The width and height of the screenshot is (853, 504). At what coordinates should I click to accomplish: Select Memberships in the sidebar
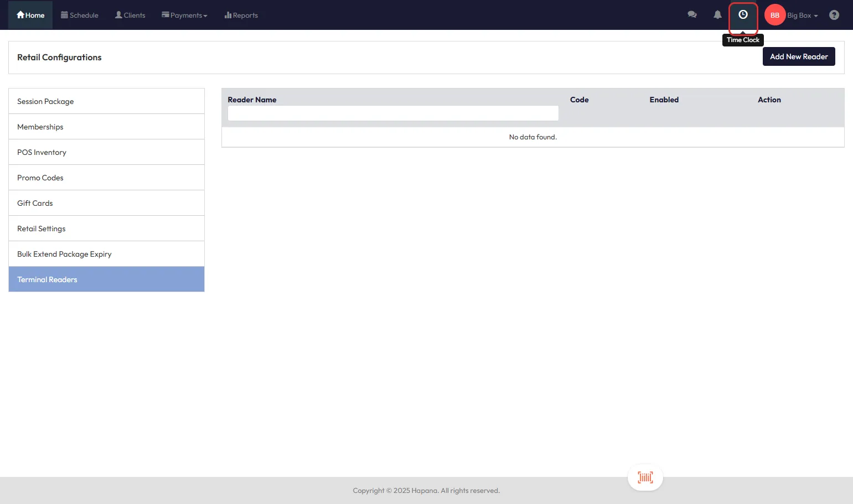pos(106,127)
